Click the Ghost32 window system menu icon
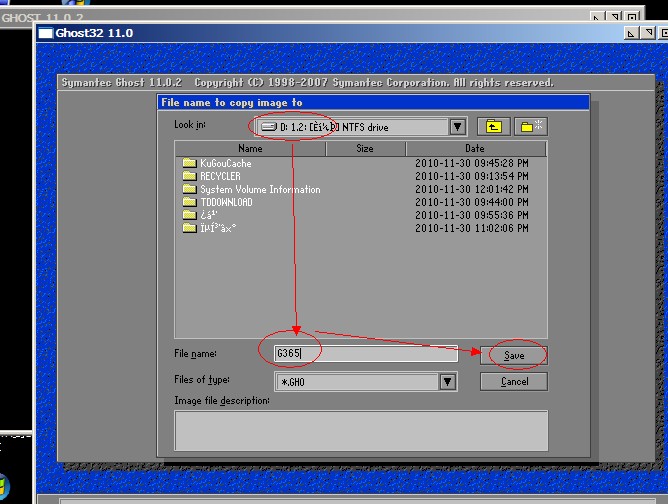This screenshot has height=504, width=668. [x=45, y=33]
